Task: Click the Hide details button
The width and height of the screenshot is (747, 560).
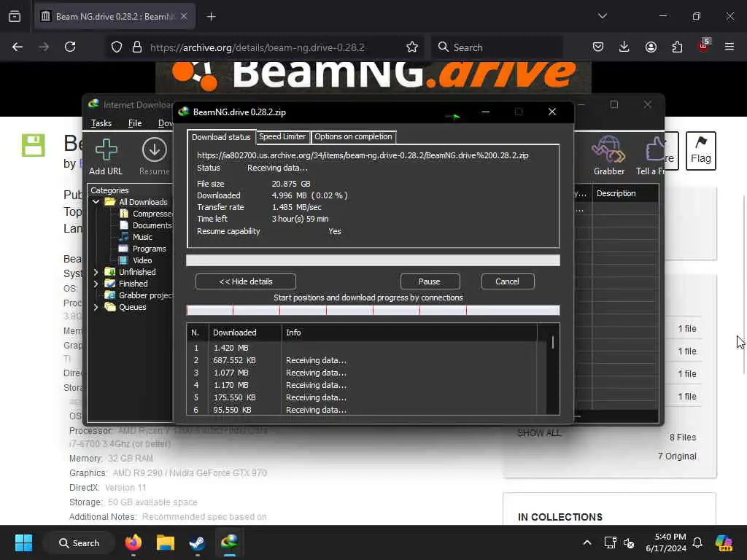Action: coord(245,281)
